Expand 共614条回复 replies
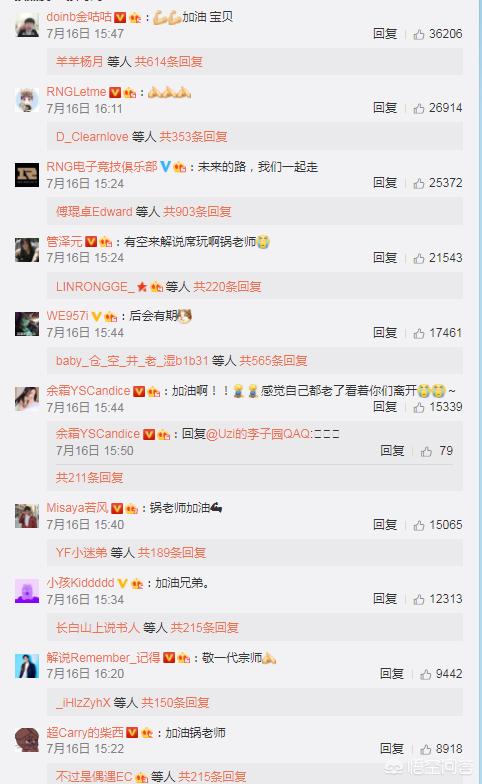482x784 pixels. pos(168,62)
